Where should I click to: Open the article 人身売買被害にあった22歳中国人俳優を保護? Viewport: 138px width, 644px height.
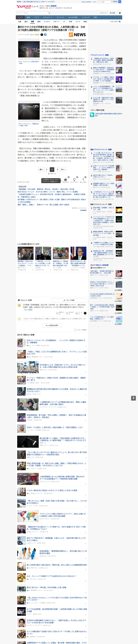tap(62, 478)
